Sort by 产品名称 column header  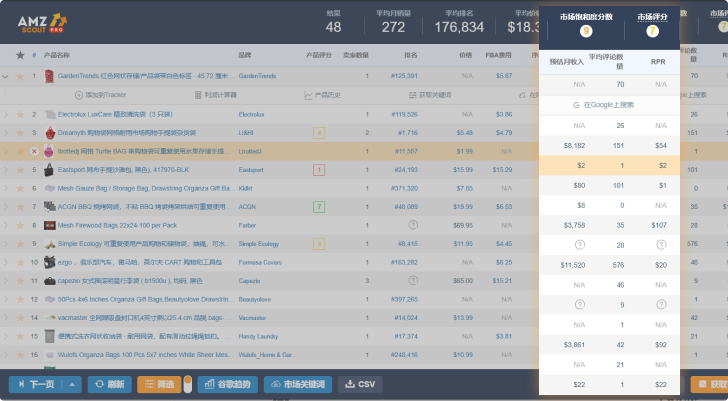[57, 55]
